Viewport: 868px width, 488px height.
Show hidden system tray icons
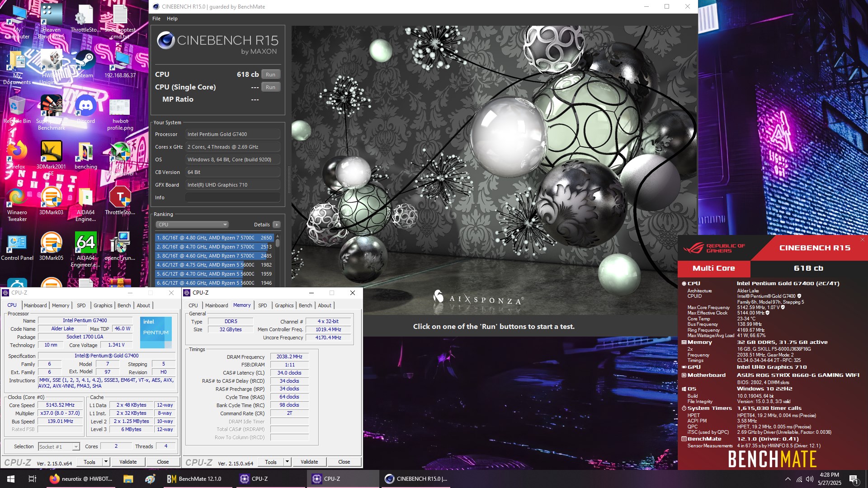click(788, 479)
